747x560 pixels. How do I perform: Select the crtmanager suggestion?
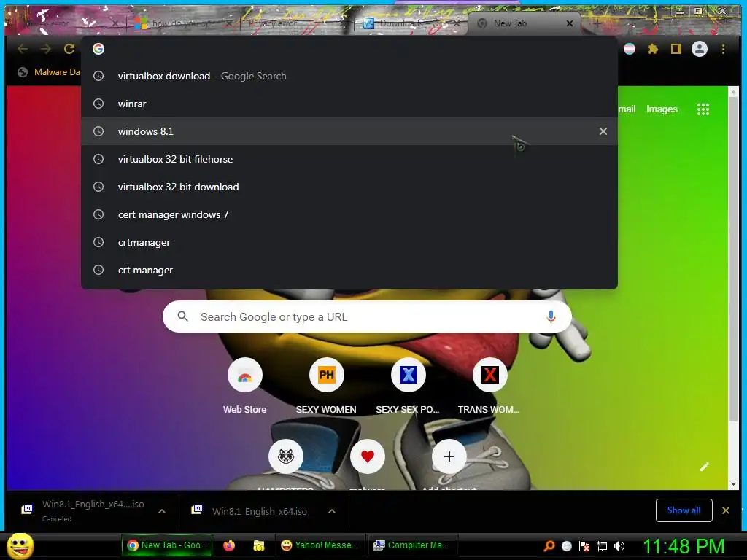[x=349, y=242]
